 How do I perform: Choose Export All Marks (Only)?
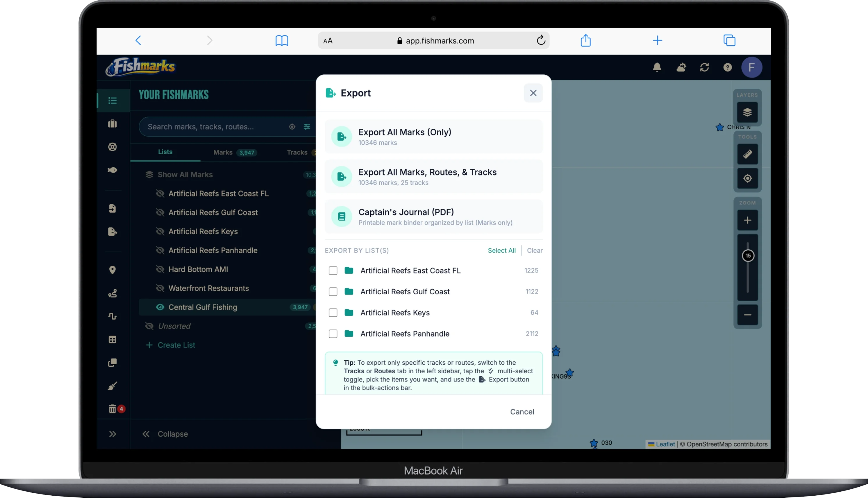[433, 137]
